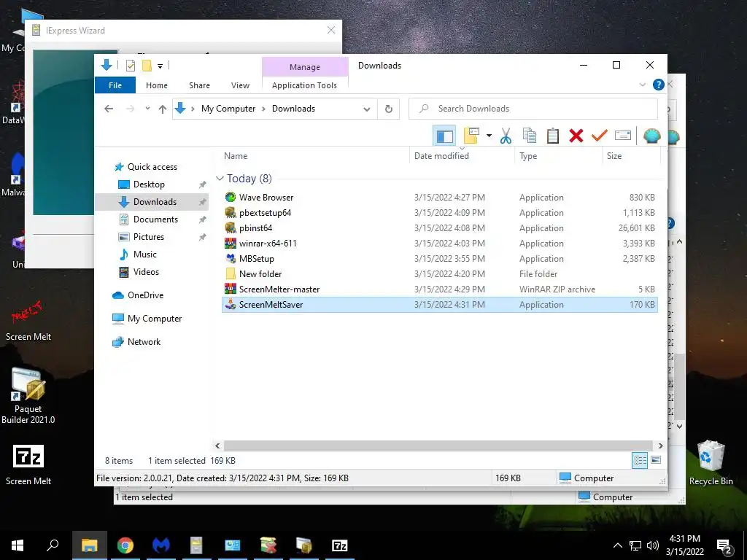Open the Help question mark icon
Screen dimensions: 747x560
pos(659,85)
